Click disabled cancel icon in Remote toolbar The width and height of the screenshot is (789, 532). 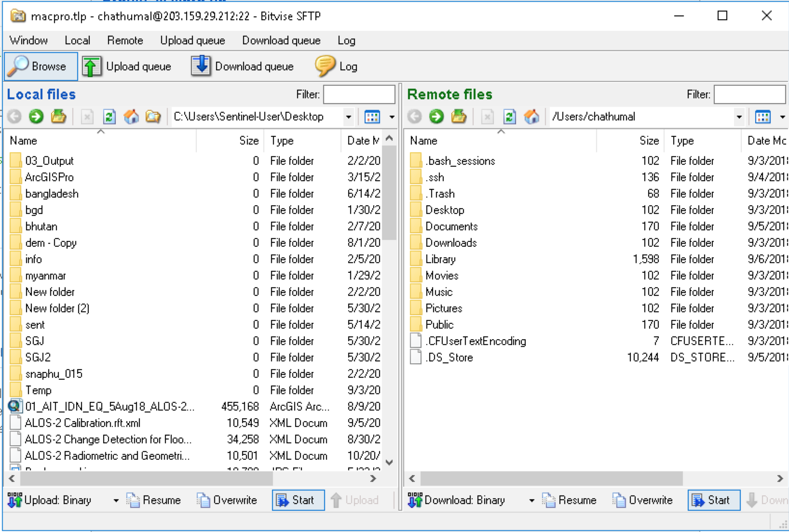(488, 117)
